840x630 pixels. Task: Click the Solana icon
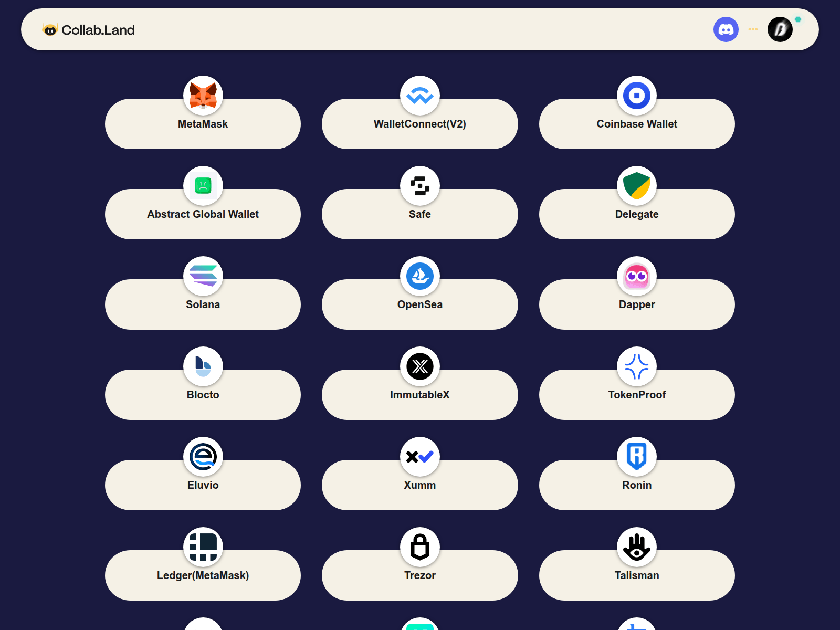coord(203,276)
